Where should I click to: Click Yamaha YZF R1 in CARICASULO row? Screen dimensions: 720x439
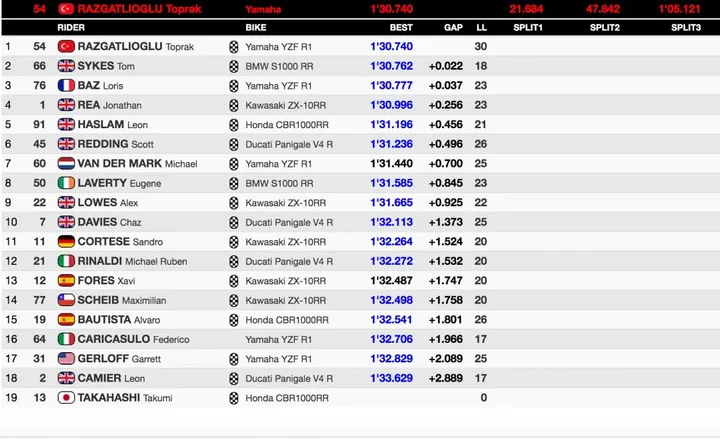(278, 339)
